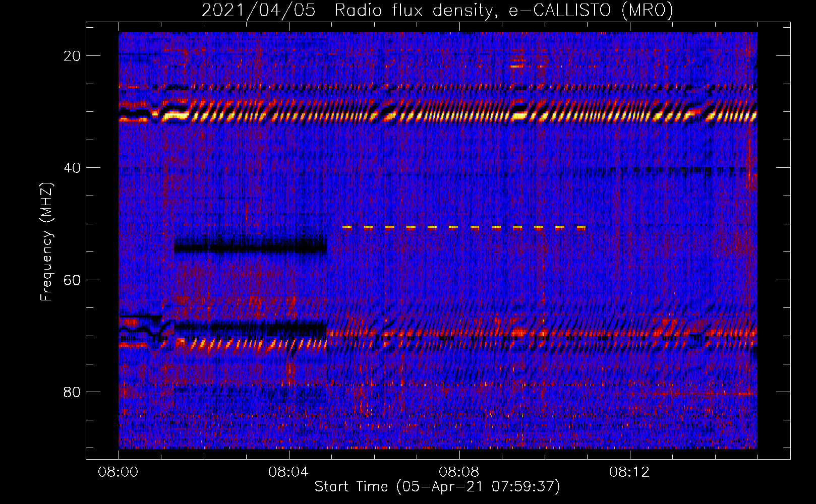Select the 'Frequency (MHZ)' y-axis label
The image size is (816, 504).
point(46,242)
